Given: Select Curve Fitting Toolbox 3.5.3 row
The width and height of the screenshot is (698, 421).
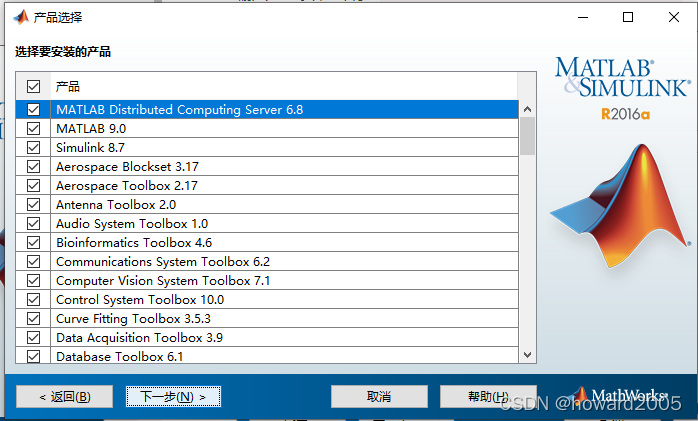Looking at the screenshot, I should click(284, 319).
